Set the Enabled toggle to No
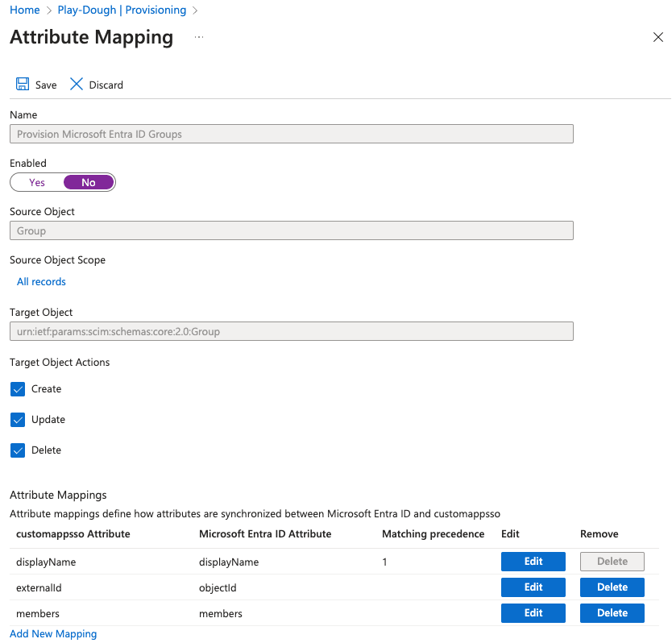Image resolution: width=672 pixels, height=643 pixels. point(89,182)
